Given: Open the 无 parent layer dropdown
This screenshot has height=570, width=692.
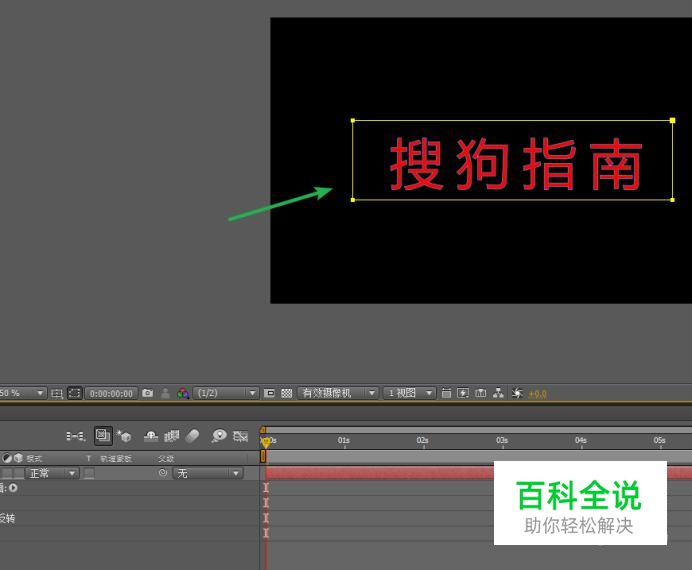Looking at the screenshot, I should coord(207,474).
